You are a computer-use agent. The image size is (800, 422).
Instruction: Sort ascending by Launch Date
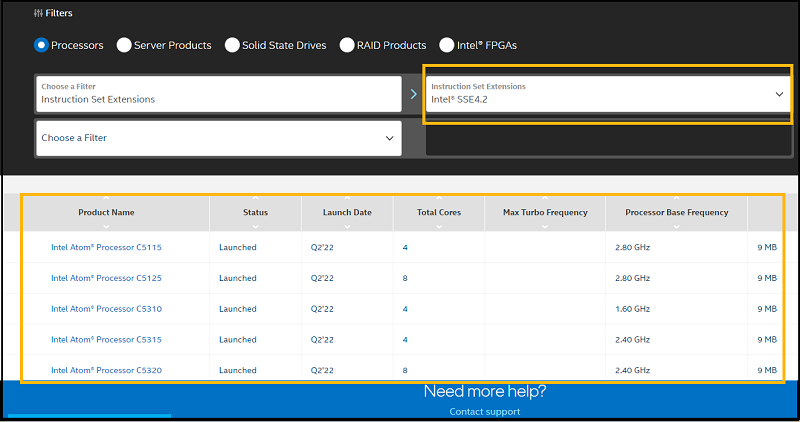pyautogui.click(x=347, y=198)
